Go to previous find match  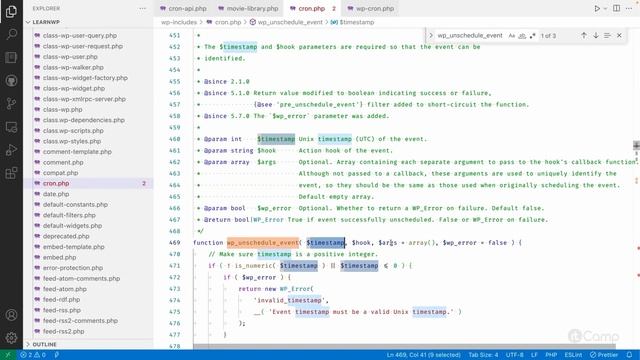tap(584, 36)
